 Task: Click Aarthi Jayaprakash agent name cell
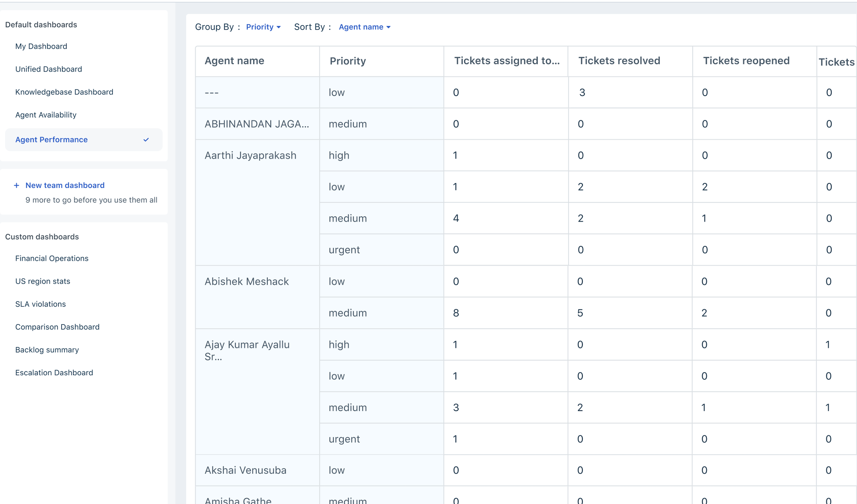pyautogui.click(x=250, y=156)
